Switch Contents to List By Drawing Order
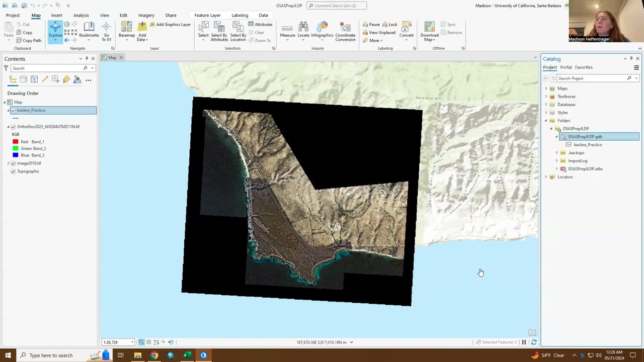Screen dimensions: 644x362 tap(13, 79)
